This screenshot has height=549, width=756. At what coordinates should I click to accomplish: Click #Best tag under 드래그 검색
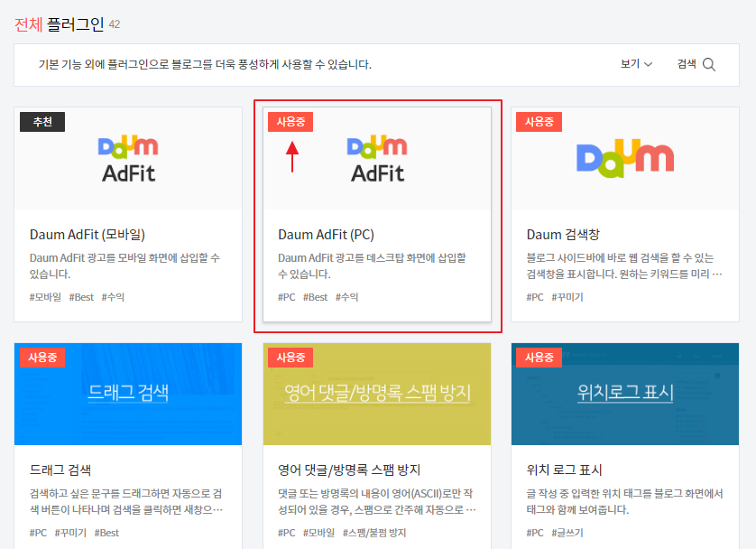pyautogui.click(x=106, y=533)
